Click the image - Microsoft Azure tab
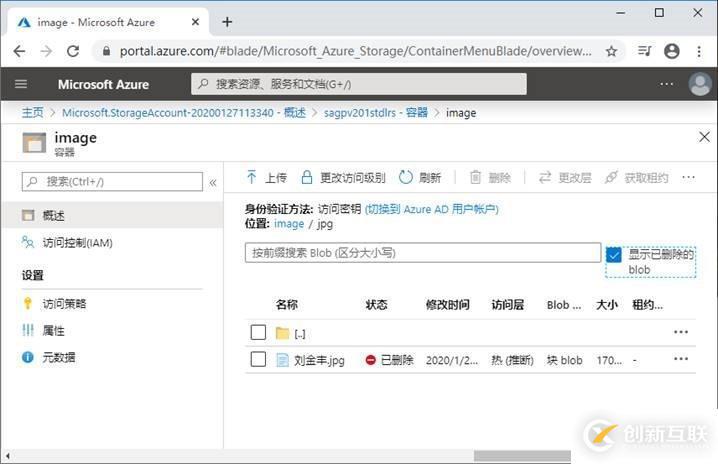Image resolution: width=718 pixels, height=464 pixels. (x=108, y=22)
